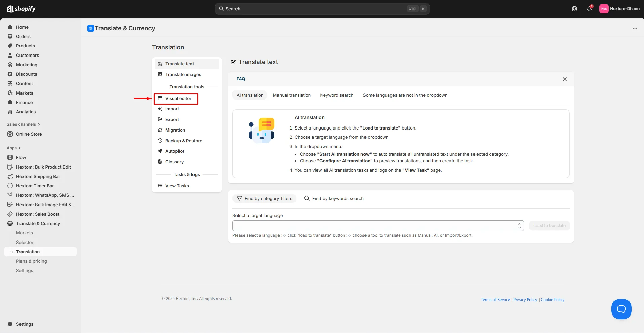Select Find by category filters tab
Image resolution: width=644 pixels, height=333 pixels.
(264, 198)
